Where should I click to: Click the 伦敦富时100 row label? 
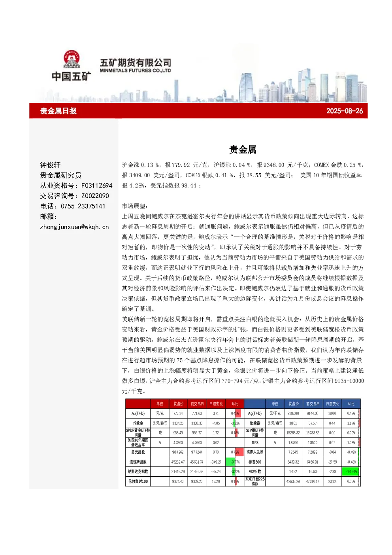coord(138,481)
